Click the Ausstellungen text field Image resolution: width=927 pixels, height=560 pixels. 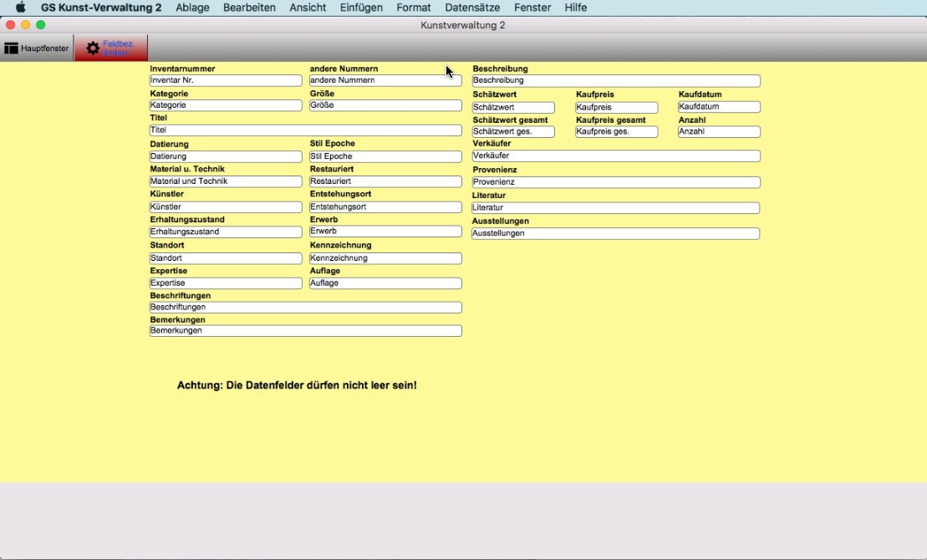[x=616, y=234]
